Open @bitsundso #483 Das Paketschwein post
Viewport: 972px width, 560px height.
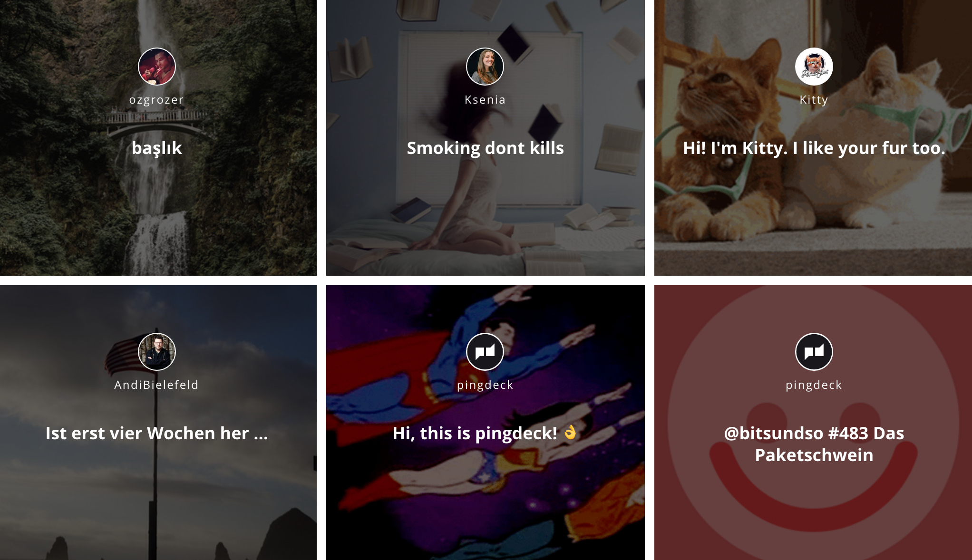click(x=814, y=444)
